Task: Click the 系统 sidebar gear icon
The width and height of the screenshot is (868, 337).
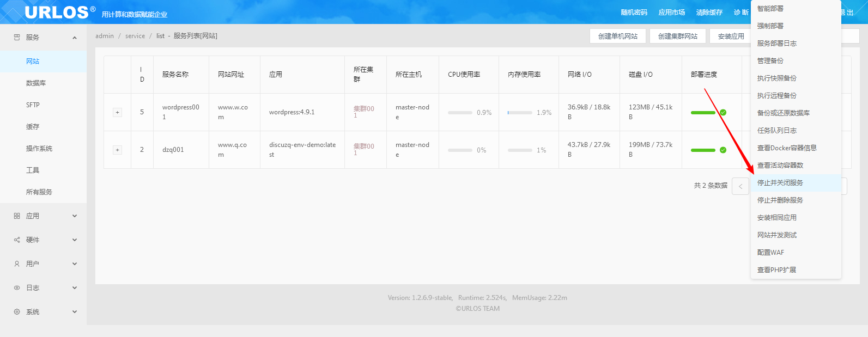Action: click(17, 312)
